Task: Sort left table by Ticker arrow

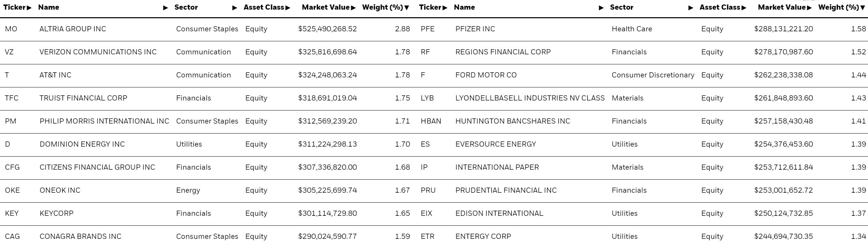Action: click(x=29, y=8)
